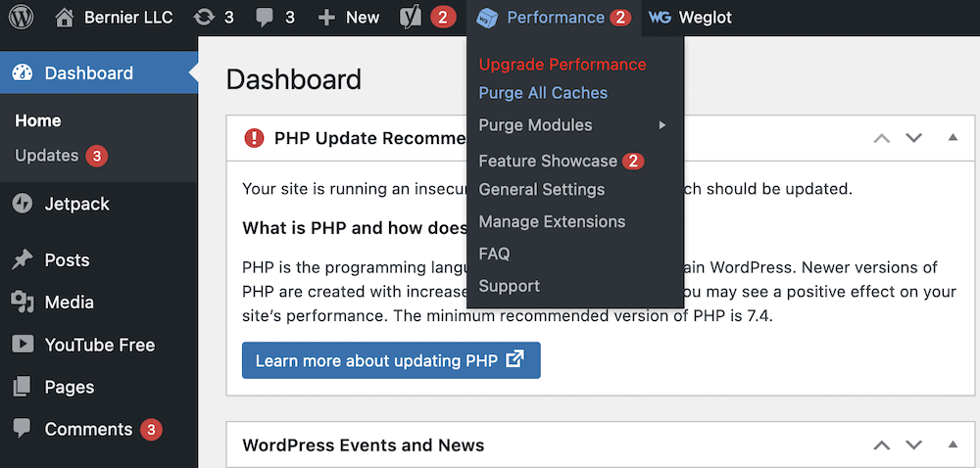Click the home icon beside Bernier LLC
Screen dimensions: 980x468
(x=65, y=18)
